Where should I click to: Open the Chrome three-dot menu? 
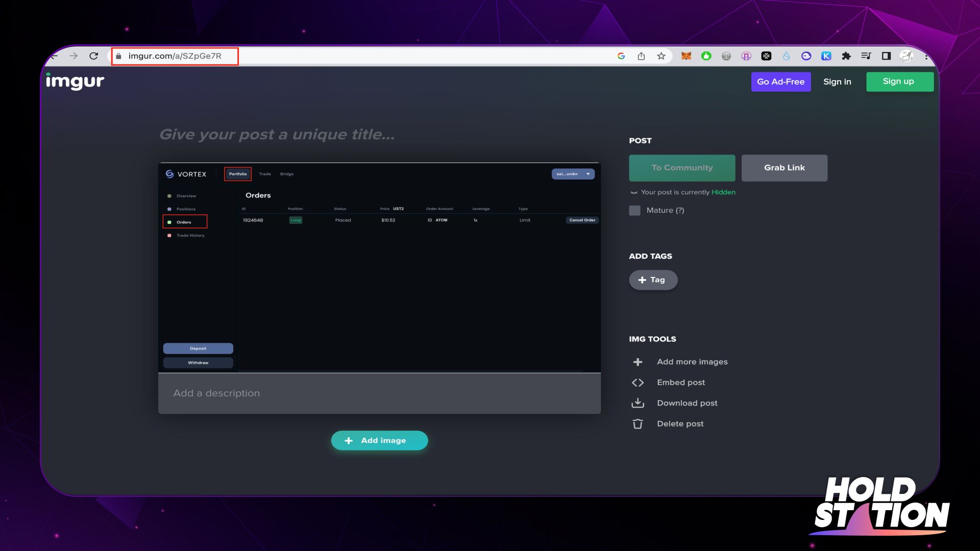926,56
